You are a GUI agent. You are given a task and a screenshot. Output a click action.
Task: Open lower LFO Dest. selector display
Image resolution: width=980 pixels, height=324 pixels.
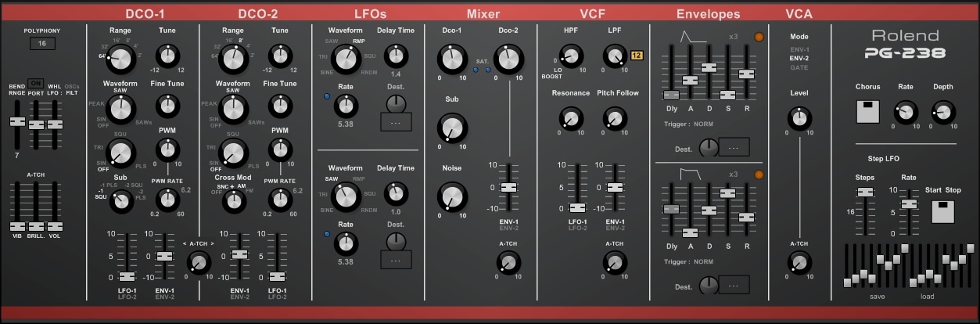(397, 259)
